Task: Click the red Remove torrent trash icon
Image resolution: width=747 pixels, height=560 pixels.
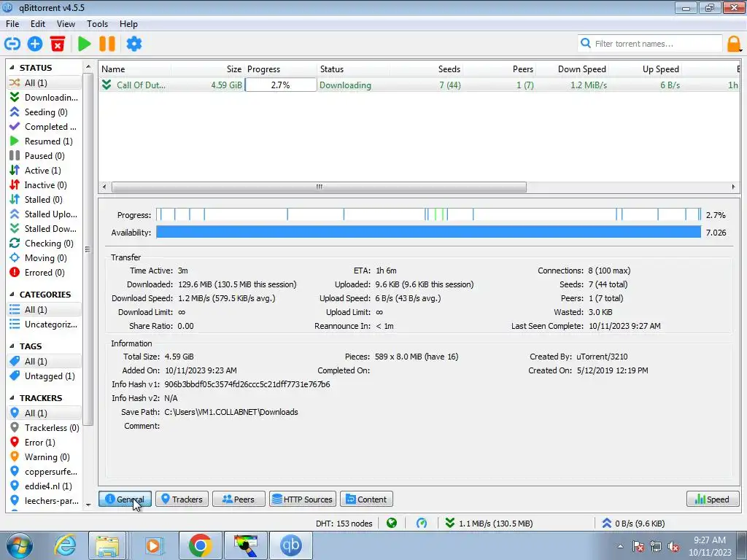Action: (x=58, y=44)
